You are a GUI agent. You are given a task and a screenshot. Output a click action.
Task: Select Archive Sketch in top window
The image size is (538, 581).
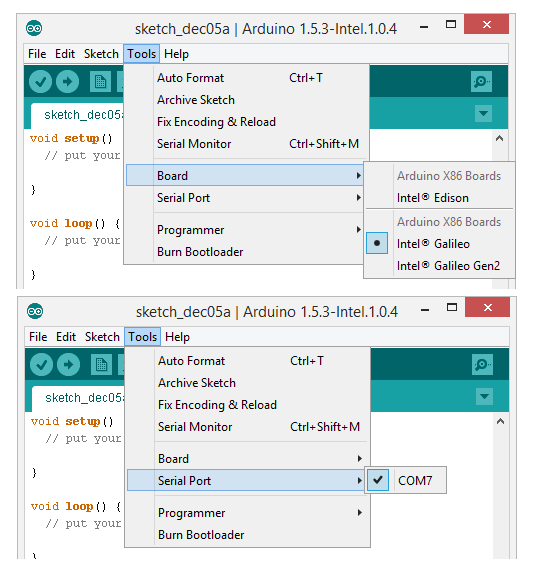pyautogui.click(x=246, y=100)
